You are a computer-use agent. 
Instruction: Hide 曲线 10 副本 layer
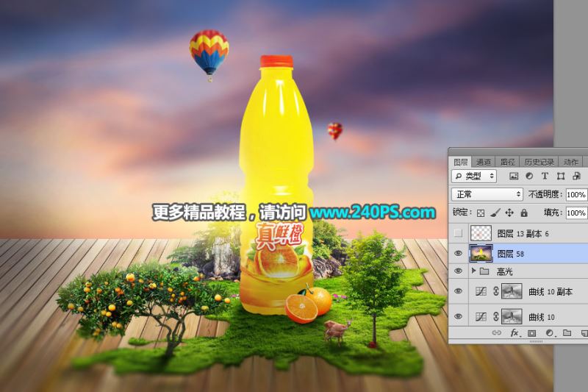point(458,291)
